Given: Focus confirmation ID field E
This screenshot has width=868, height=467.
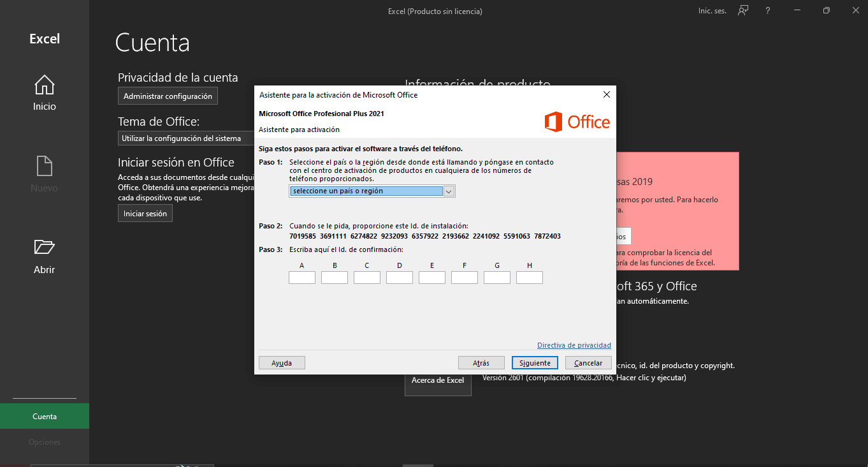Looking at the screenshot, I should coord(432,278).
